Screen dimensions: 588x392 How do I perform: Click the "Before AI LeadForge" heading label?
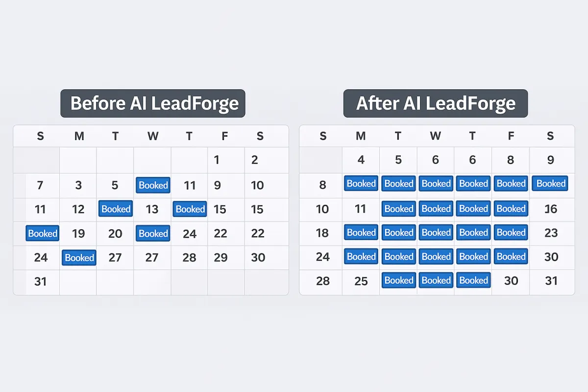click(x=153, y=103)
